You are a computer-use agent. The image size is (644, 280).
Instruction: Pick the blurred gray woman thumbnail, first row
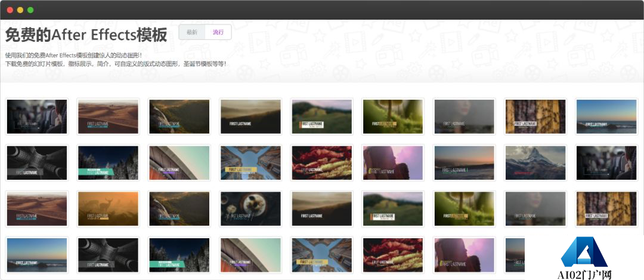point(465,116)
